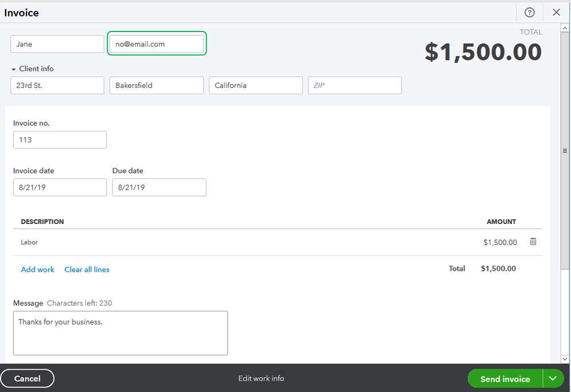Click the scrollbar down arrow
Viewport: 571px width, 392px height.
pyautogui.click(x=565, y=359)
